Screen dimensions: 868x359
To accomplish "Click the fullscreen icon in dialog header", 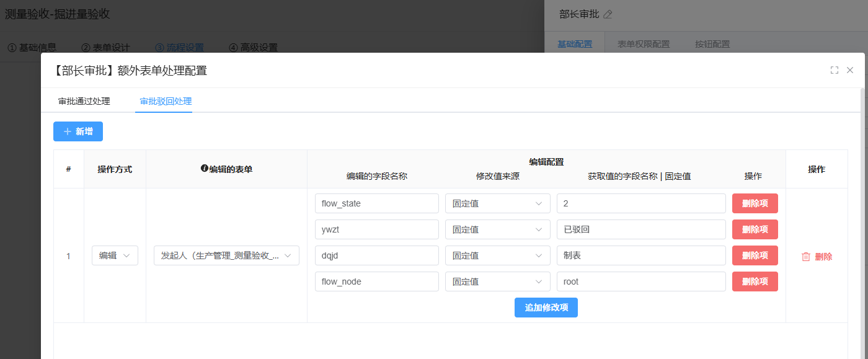I will pyautogui.click(x=835, y=70).
